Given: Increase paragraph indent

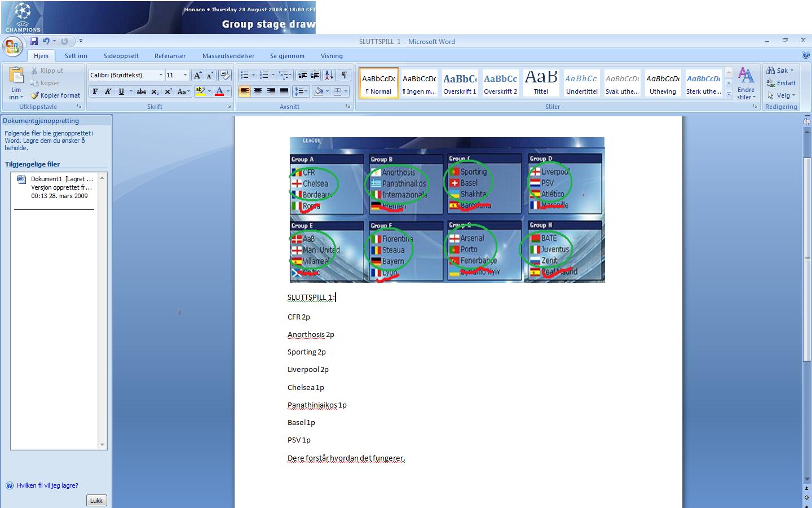Looking at the screenshot, I should [315, 75].
